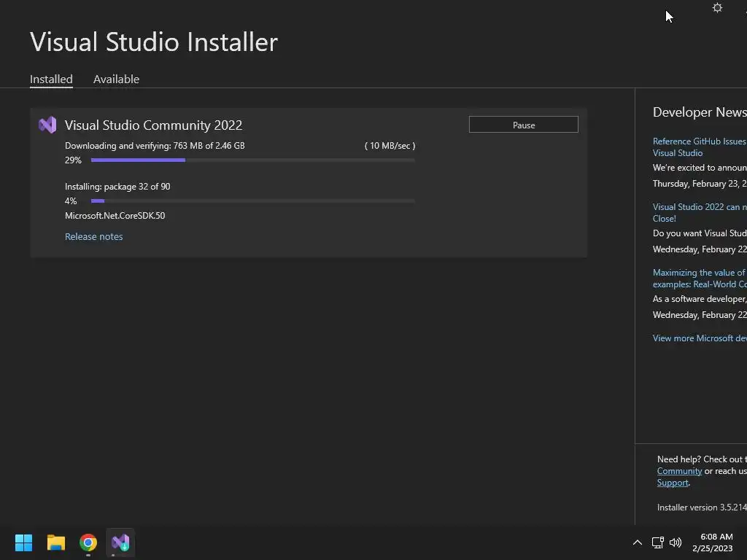Open the Community help link
The image size is (747, 560).
coord(679,471)
